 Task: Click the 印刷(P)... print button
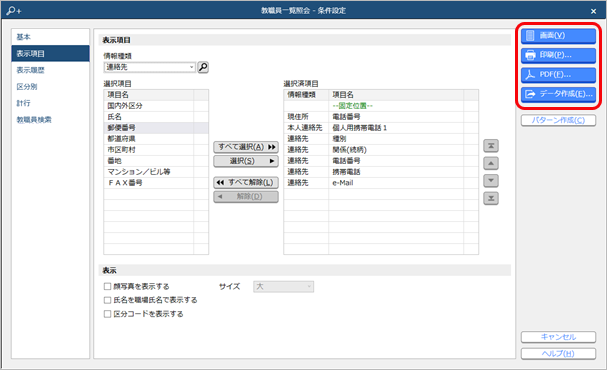(558, 55)
